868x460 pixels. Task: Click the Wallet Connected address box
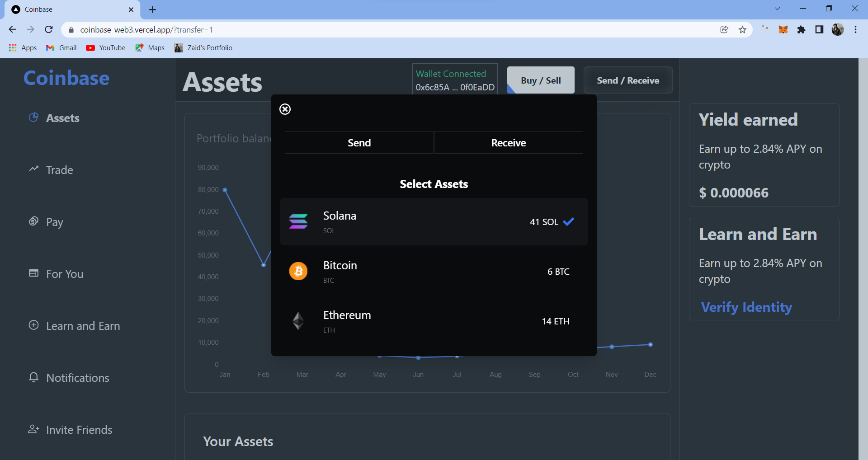[455, 80]
